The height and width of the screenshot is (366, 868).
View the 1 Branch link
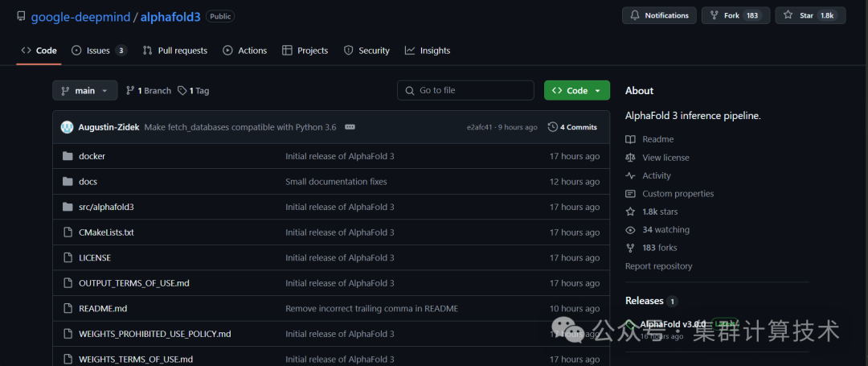[x=149, y=90]
